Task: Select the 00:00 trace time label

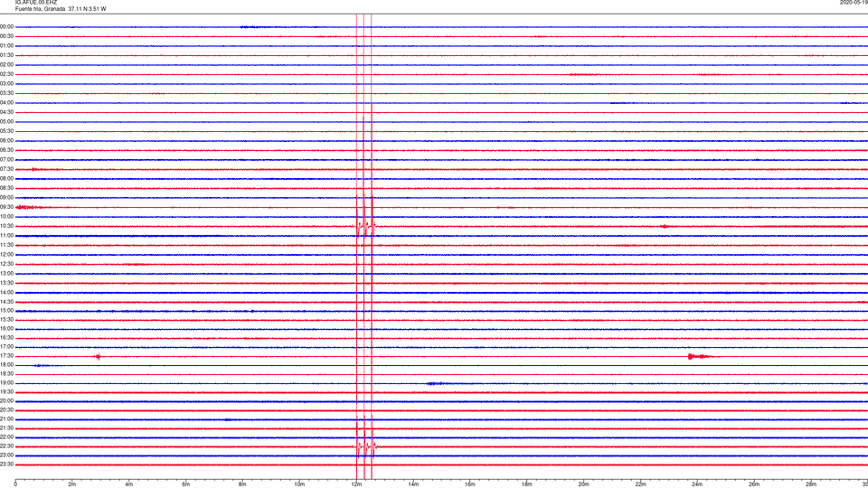Action: tap(7, 26)
